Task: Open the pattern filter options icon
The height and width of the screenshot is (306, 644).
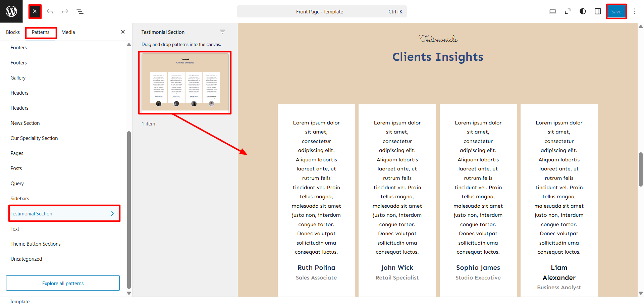Action: click(x=222, y=32)
